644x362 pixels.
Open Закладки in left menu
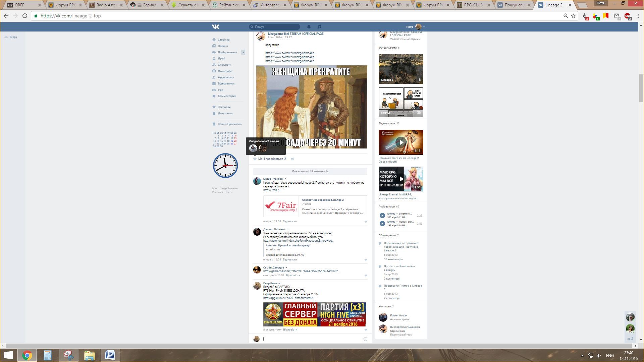click(224, 107)
